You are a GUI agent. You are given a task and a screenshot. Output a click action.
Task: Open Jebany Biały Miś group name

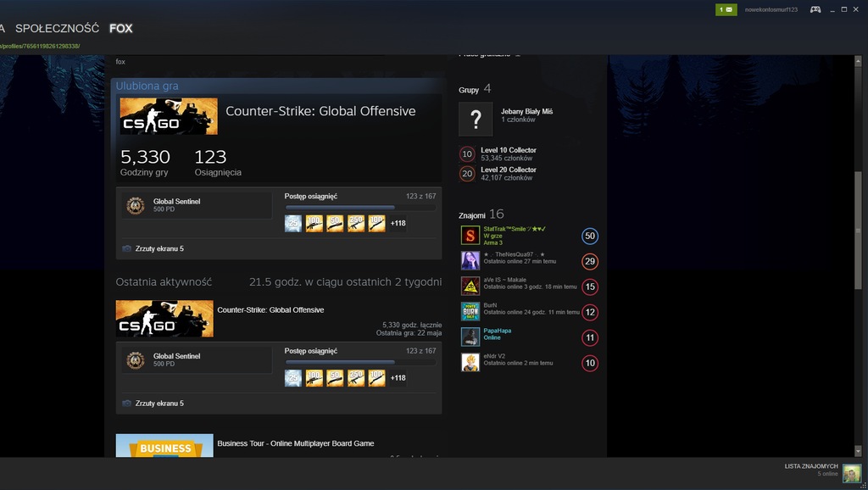[527, 111]
